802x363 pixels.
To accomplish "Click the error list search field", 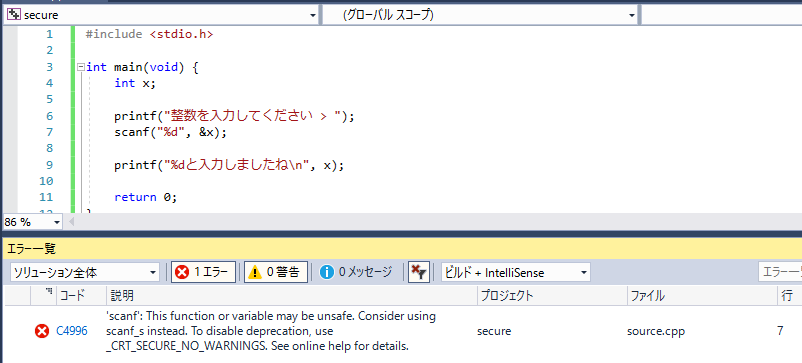I will click(x=780, y=272).
